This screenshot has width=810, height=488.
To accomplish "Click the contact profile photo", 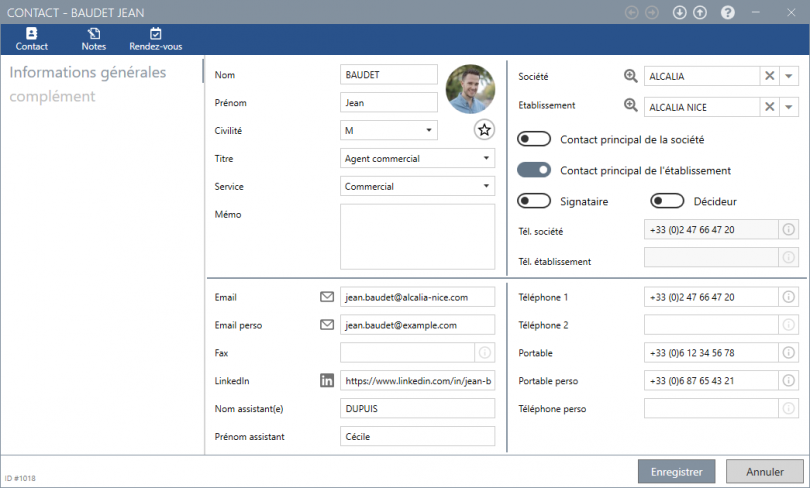I will (x=470, y=89).
